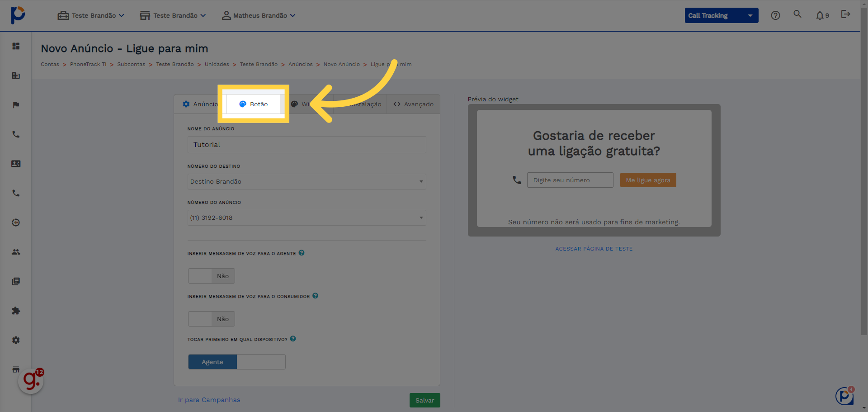This screenshot has height=412, width=868.
Task: Toggle the Agente first-device switch
Action: click(x=237, y=362)
